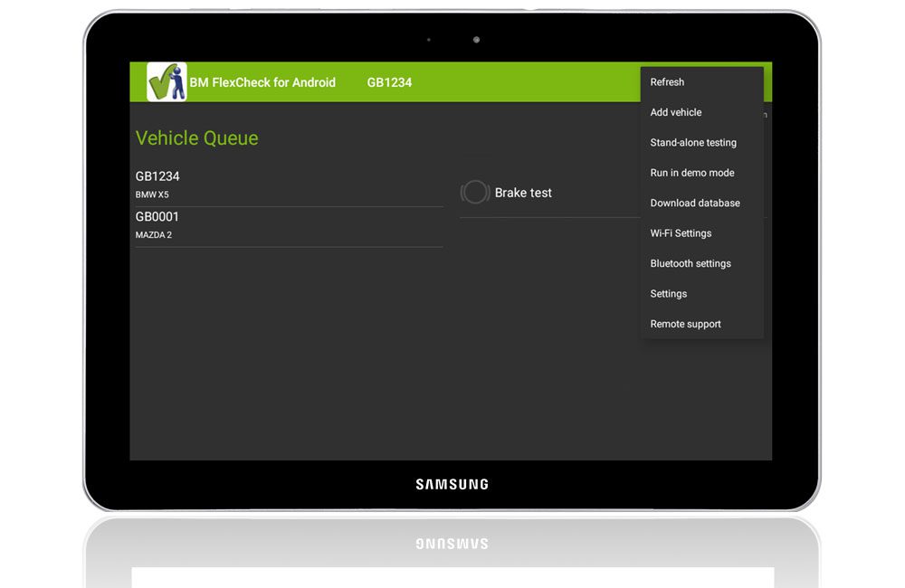Tap the BM FlexCheck for Android title
Image resolution: width=905 pixels, height=588 pixels.
tap(262, 82)
